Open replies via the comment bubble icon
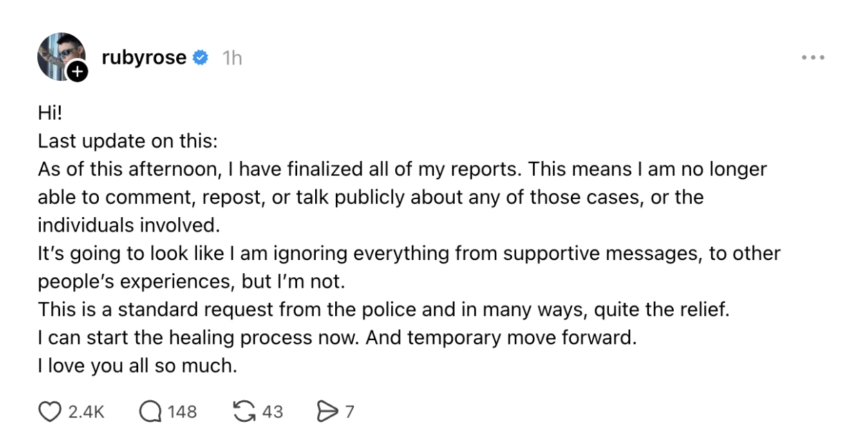This screenshot has width=868, height=437. (x=150, y=412)
